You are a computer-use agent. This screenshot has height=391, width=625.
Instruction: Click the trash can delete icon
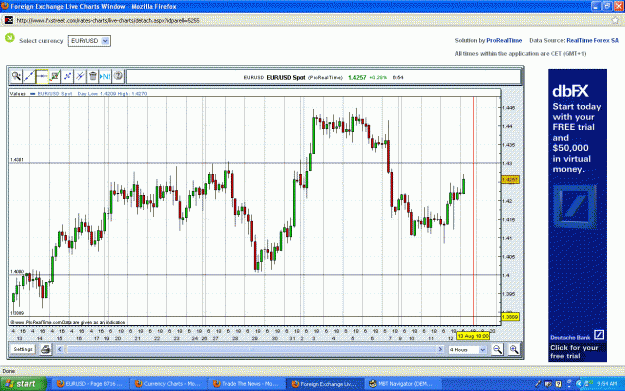(x=93, y=76)
